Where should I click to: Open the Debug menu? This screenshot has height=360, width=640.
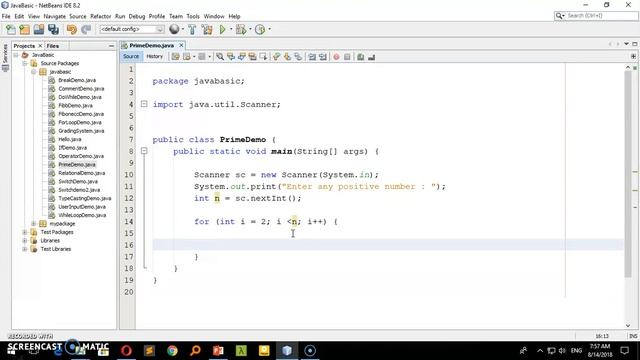pos(137,16)
